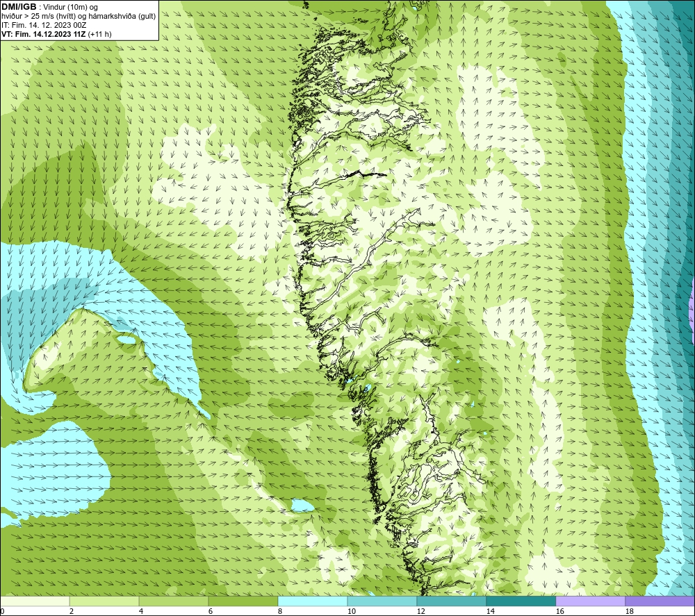Click the 10–12 m/s cyan swatch

[x=382, y=601]
